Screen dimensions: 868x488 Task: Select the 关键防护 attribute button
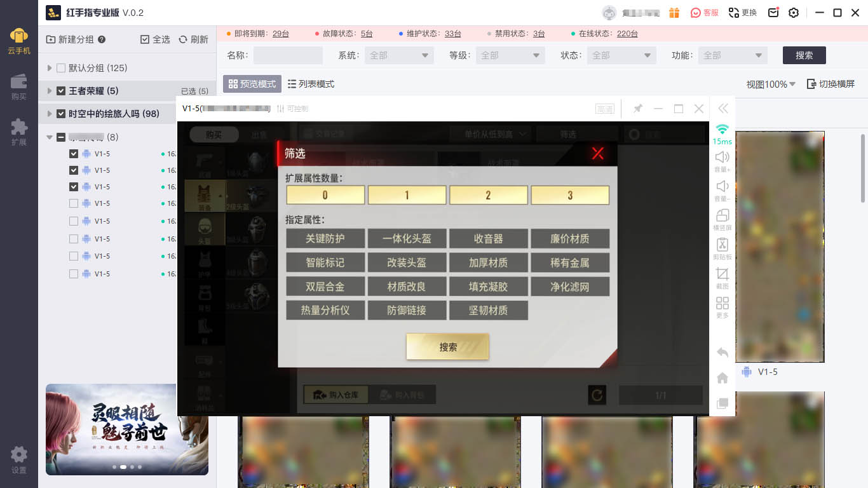point(325,239)
